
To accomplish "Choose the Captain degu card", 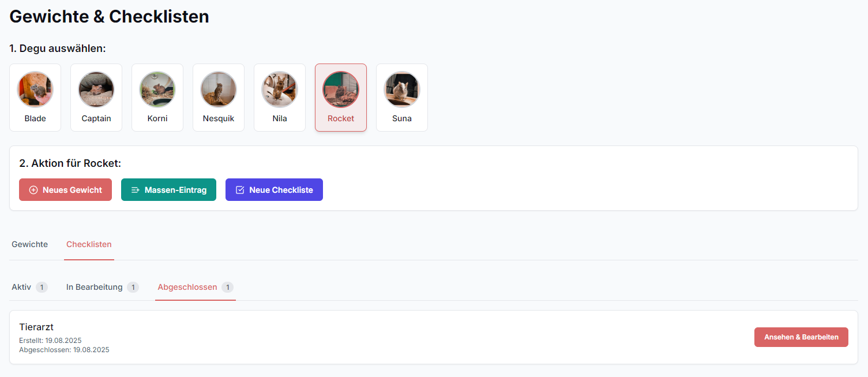I will (x=96, y=98).
